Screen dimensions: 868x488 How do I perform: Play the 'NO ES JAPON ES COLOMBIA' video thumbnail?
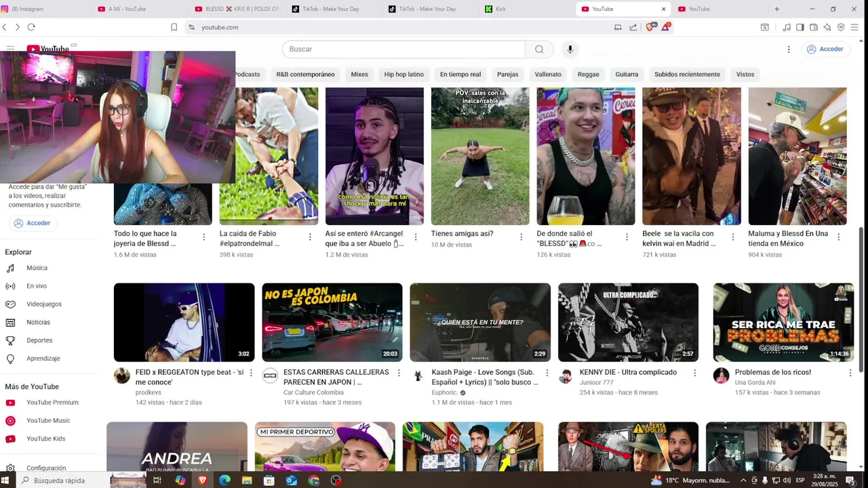(332, 323)
